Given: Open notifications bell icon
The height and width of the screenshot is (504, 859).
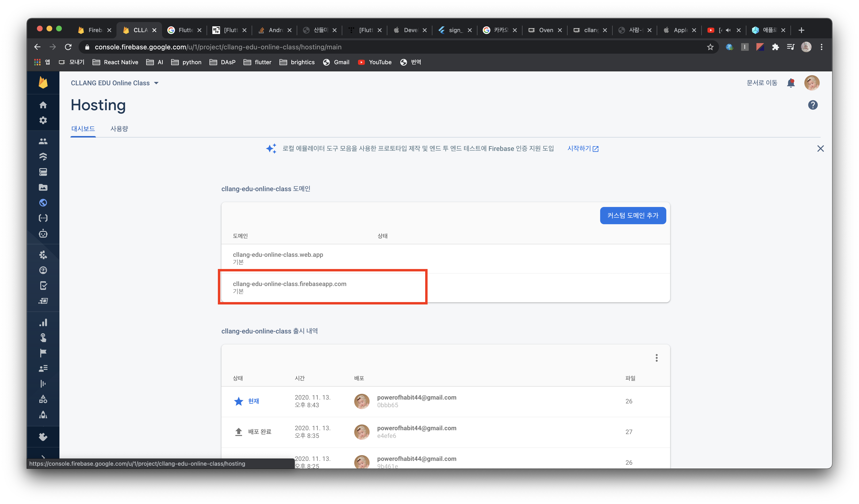Looking at the screenshot, I should [x=791, y=83].
